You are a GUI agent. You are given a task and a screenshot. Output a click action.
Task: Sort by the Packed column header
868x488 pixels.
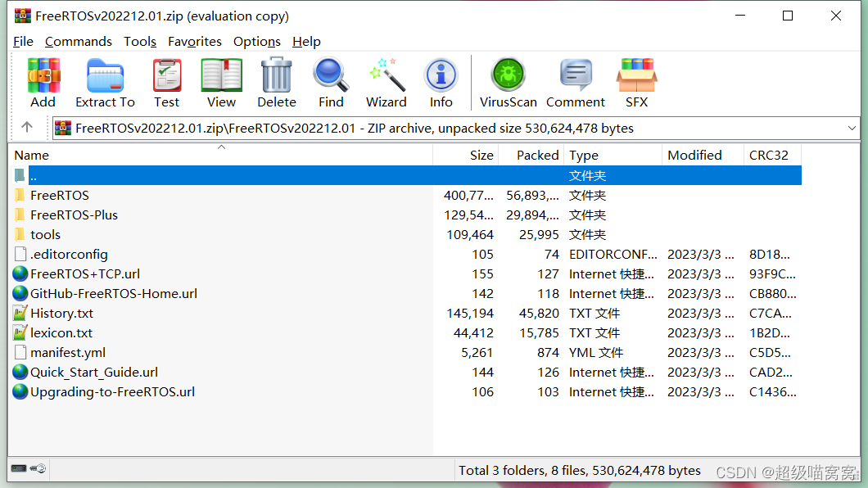[531, 155]
